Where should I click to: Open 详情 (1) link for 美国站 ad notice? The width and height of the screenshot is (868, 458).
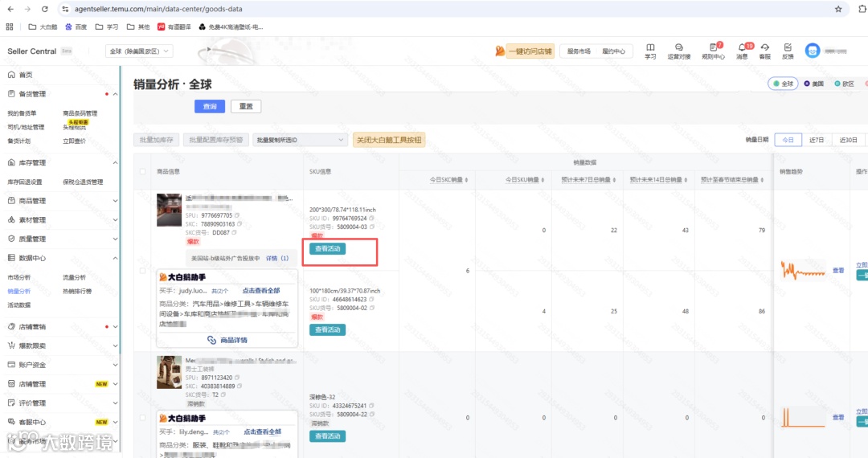click(277, 258)
